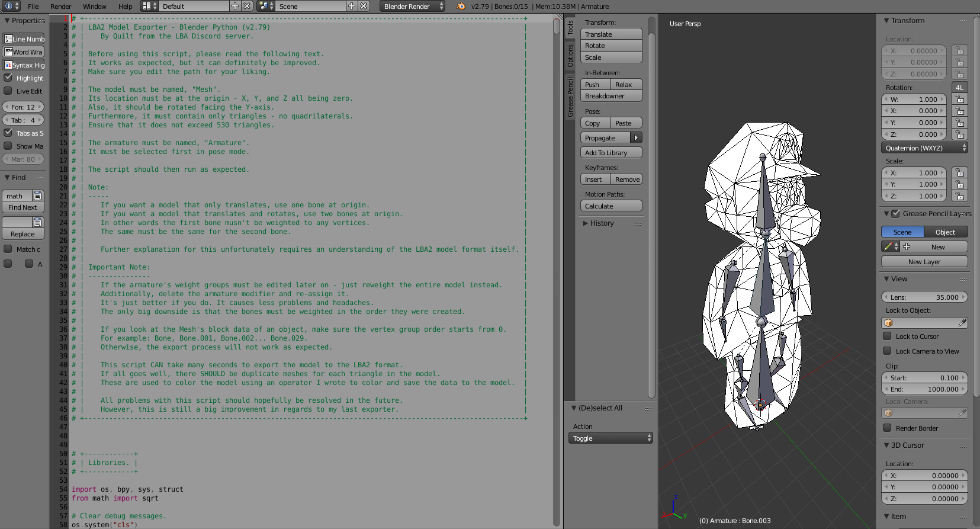Open the File menu

click(33, 7)
